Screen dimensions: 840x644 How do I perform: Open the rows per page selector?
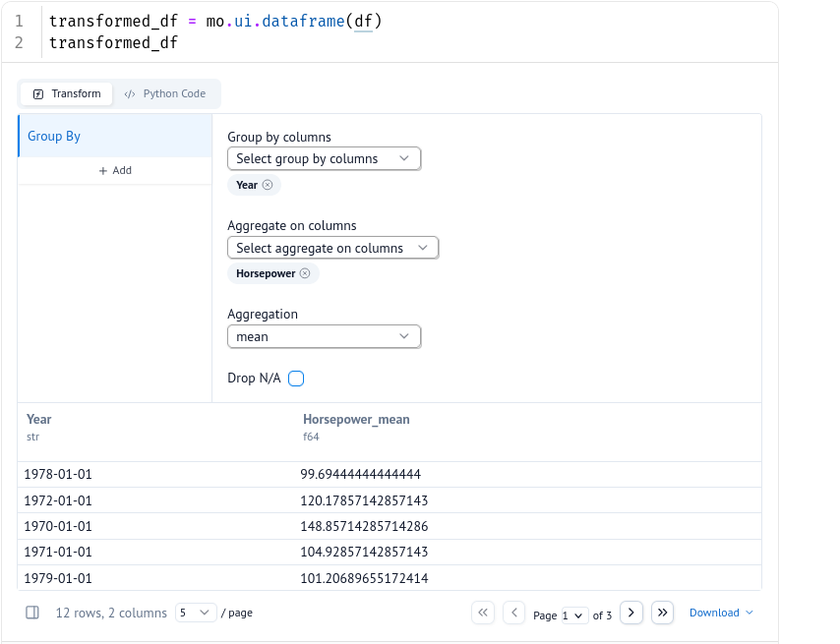click(x=196, y=613)
